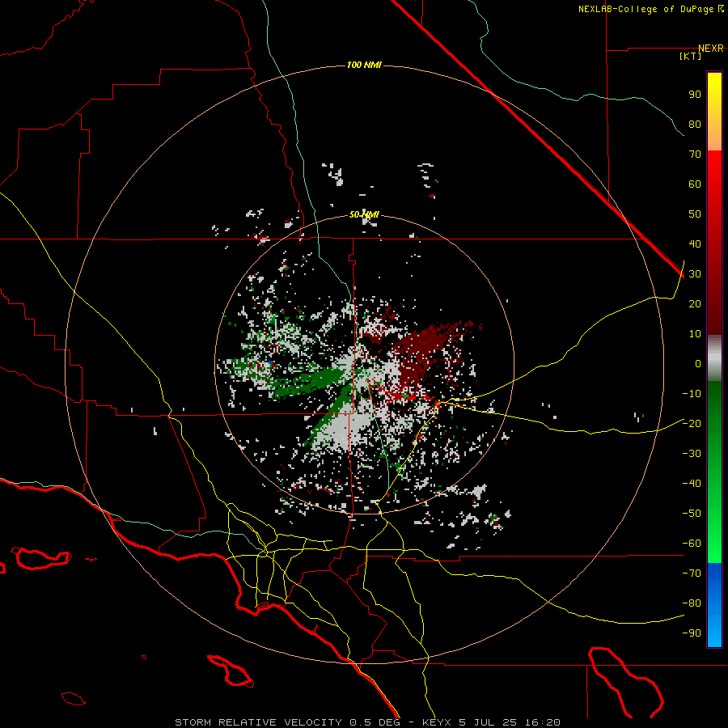Image resolution: width=728 pixels, height=728 pixels.
Task: Select the -20 value on velocity scale
Action: (692, 424)
